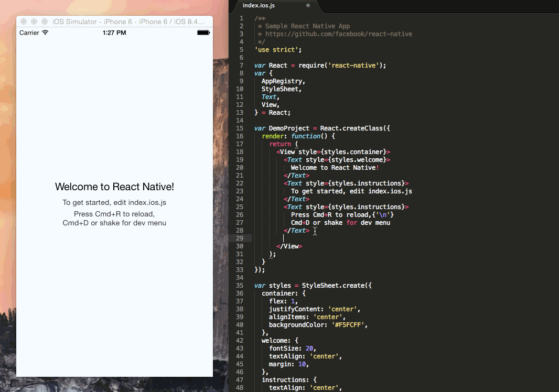The height and width of the screenshot is (392, 559).
Task: Click line number 29 in the gutter
Action: [x=240, y=238]
